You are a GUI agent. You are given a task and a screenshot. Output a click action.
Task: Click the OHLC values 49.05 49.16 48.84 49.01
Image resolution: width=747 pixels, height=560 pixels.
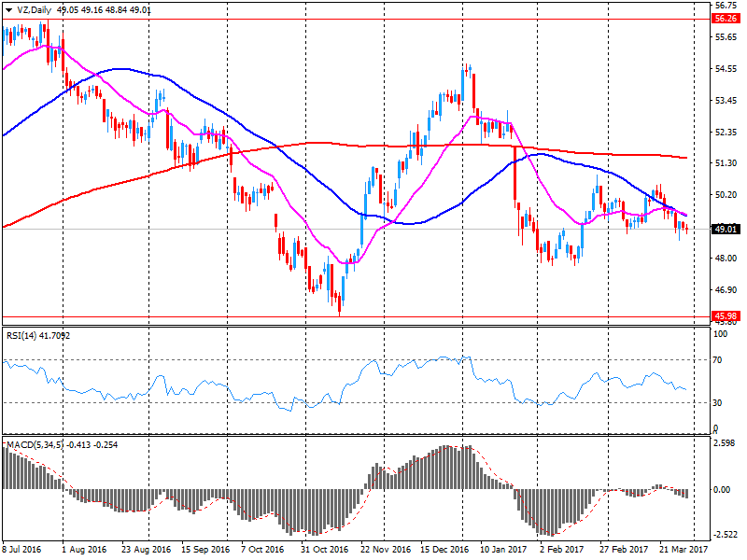pos(105,9)
